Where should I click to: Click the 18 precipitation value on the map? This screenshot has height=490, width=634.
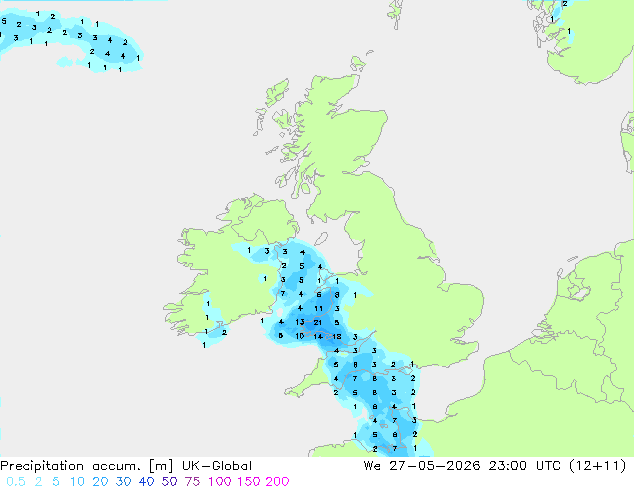336,336
